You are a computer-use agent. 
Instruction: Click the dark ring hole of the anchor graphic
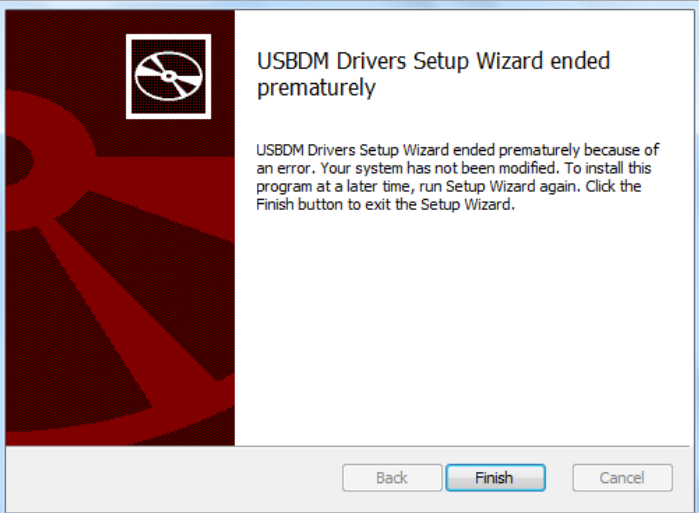[x=16, y=160]
